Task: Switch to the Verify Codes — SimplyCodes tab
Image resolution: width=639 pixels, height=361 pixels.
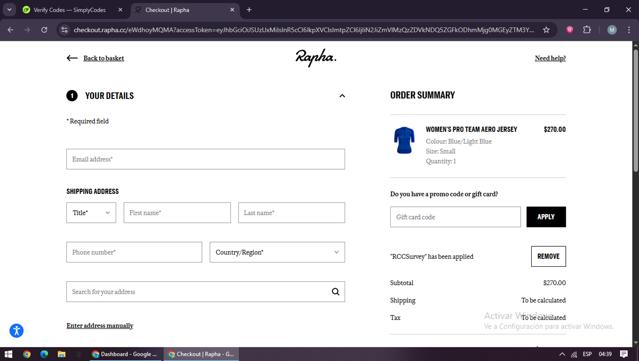Action: [70, 10]
